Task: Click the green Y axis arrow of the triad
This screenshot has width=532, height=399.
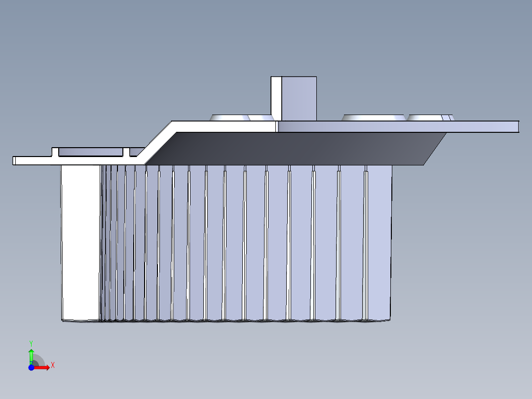Action: [x=31, y=356]
